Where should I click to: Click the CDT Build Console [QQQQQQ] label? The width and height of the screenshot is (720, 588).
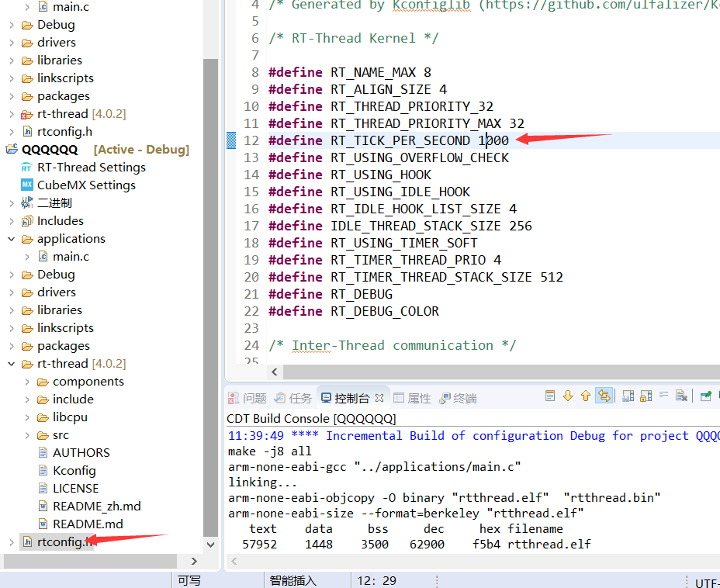311,419
